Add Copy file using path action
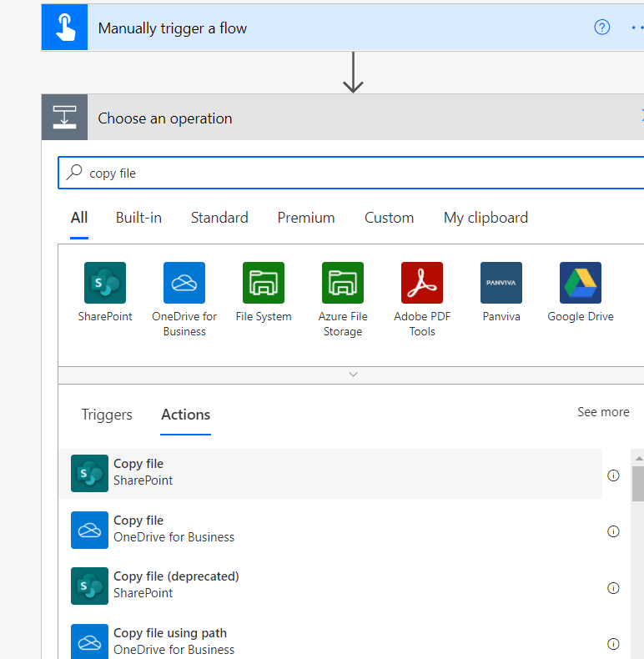This screenshot has height=659, width=644. [x=331, y=640]
